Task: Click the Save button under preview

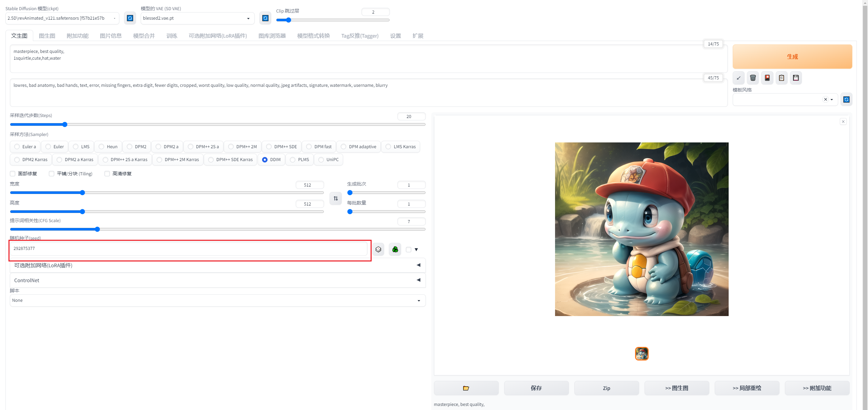Action: point(536,388)
